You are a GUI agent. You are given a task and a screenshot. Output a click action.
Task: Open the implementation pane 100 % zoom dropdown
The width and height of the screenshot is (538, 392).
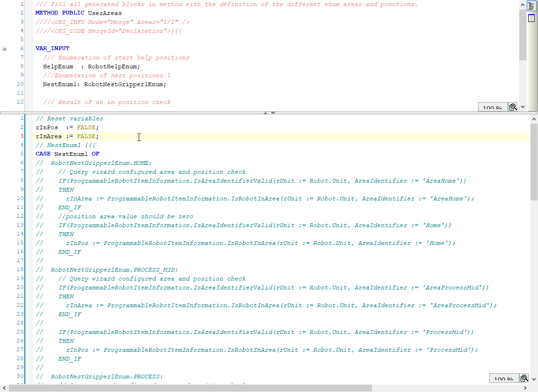(503, 379)
